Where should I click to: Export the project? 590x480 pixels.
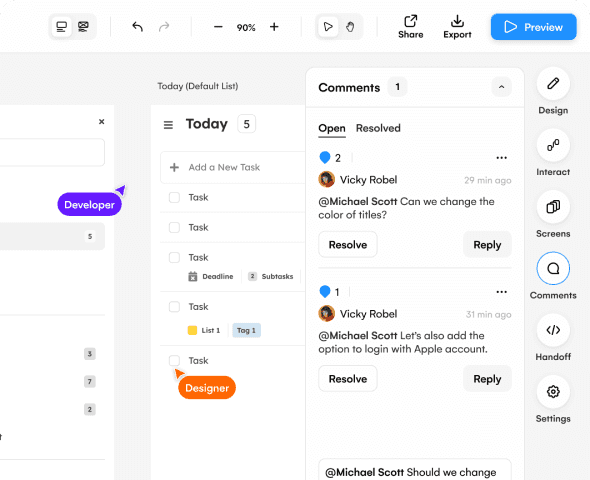point(457,27)
